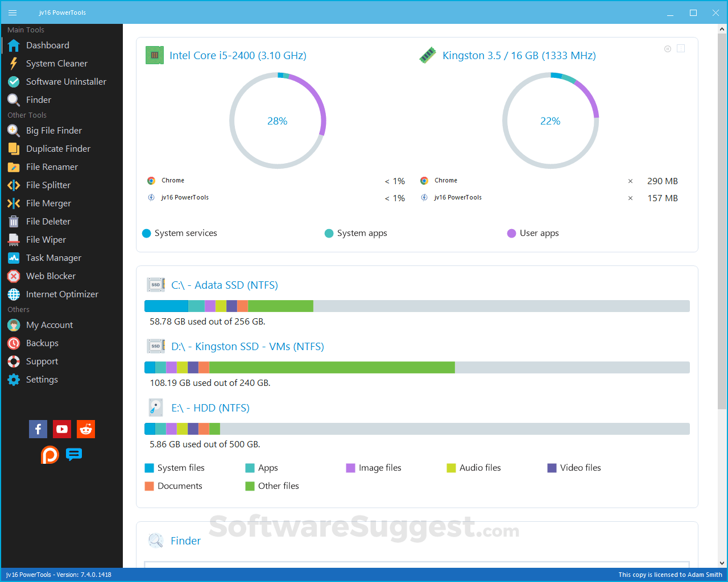Click the Duplicate Finder icon
728x582 pixels.
click(x=14, y=149)
